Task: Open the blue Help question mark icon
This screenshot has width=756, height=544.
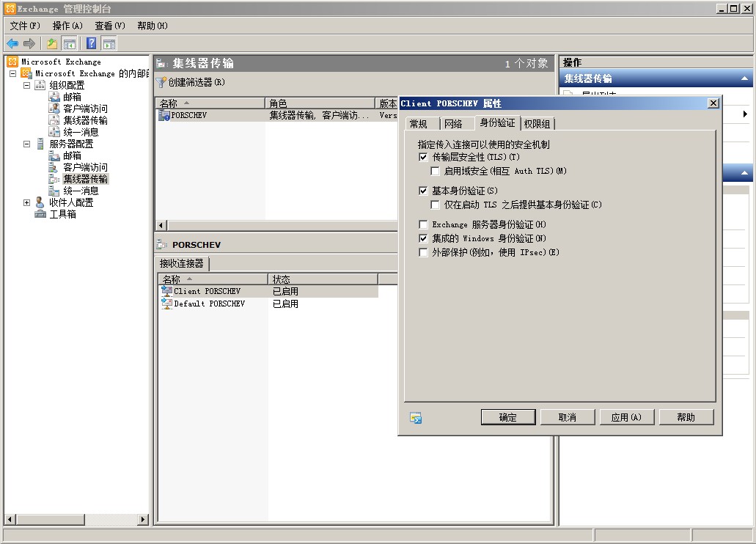Action: click(91, 44)
